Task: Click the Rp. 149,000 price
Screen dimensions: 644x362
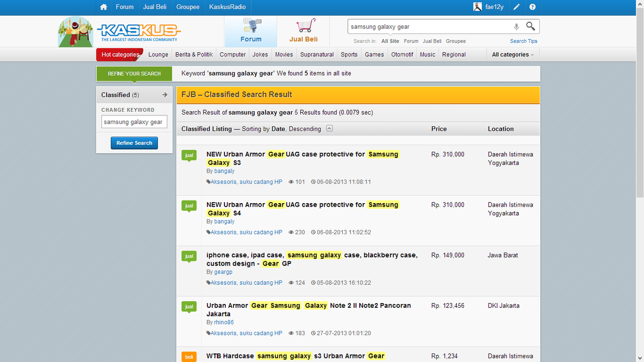Action: point(448,255)
